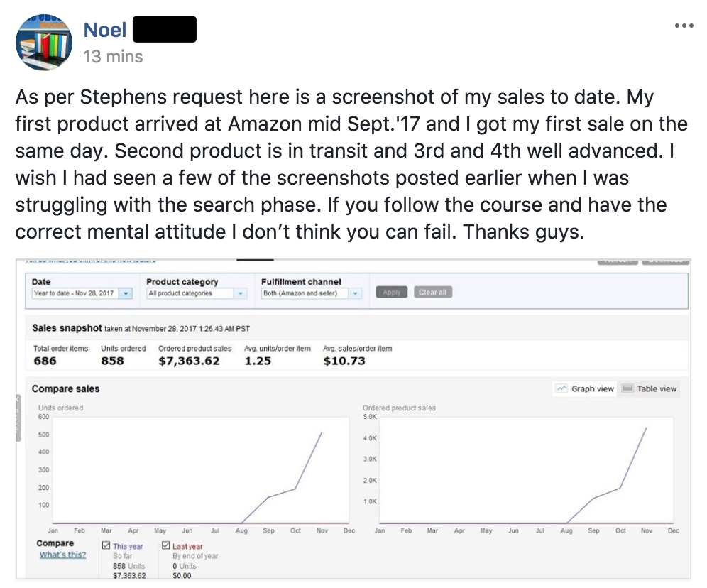Click the Clear all button
Viewport: 707px width, 588px height.
[432, 293]
